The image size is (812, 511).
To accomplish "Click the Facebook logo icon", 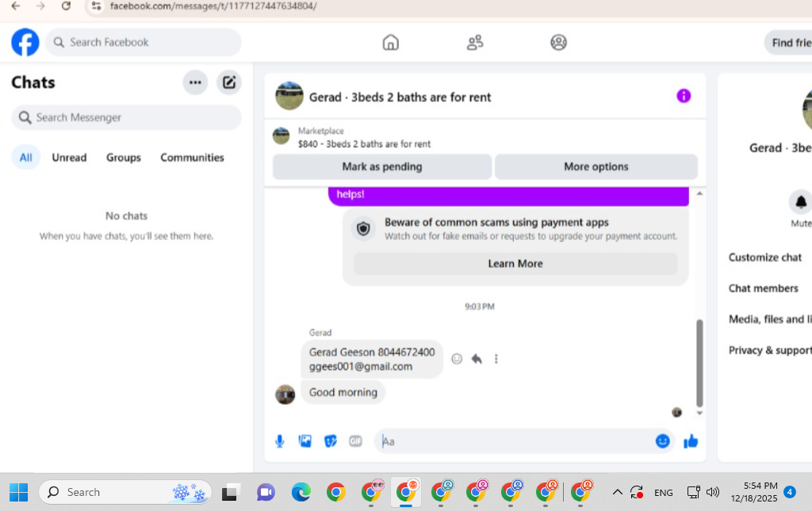I will (25, 43).
